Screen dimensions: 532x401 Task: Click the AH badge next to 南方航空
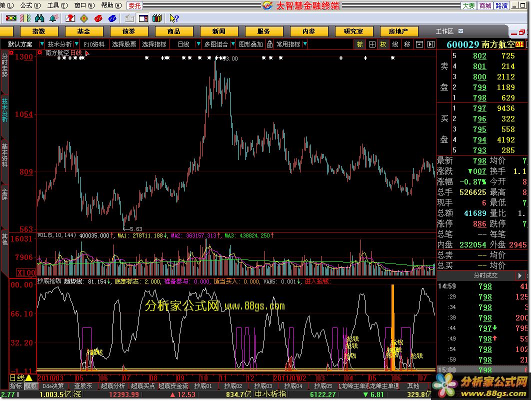(519, 44)
